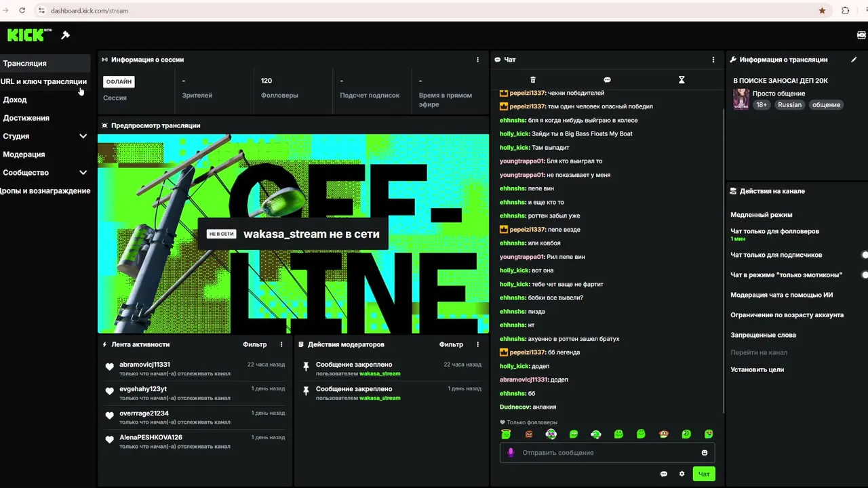Click the heart icon next to abramovicj11331
Image resolution: width=868 pixels, height=488 pixels.
coord(109,367)
